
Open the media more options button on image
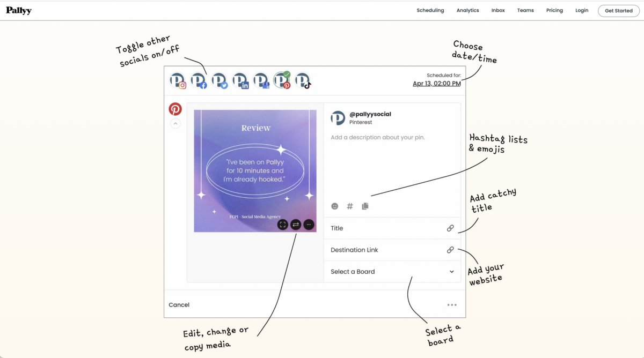pos(309,225)
